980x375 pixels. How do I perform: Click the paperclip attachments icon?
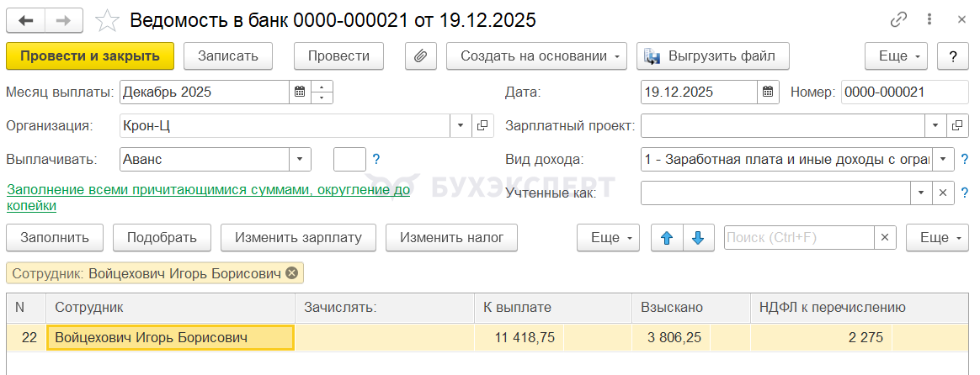coord(420,56)
